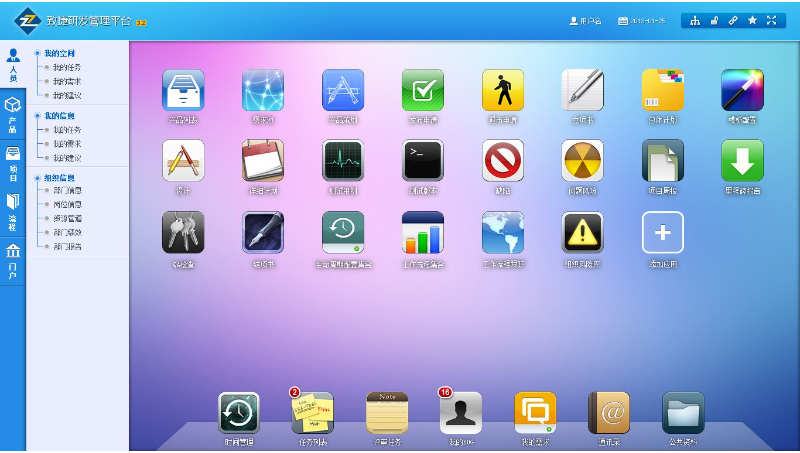Viewport: 800px width, 453px height.
Task: Open person-silhouette dock icon with badge 16
Action: [x=461, y=413]
